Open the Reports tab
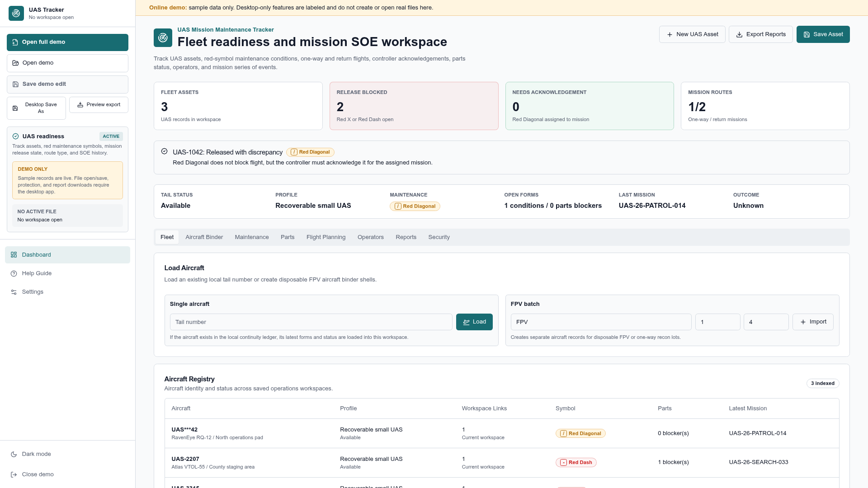Viewport: 868px width, 488px height. [x=406, y=237]
